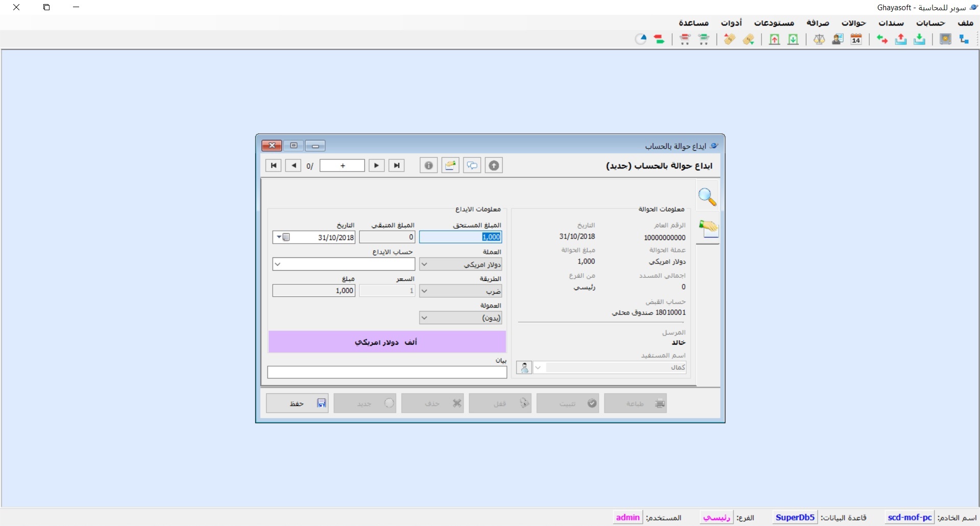Go to the last record
Viewport: 980px width, 526px height.
(397, 165)
